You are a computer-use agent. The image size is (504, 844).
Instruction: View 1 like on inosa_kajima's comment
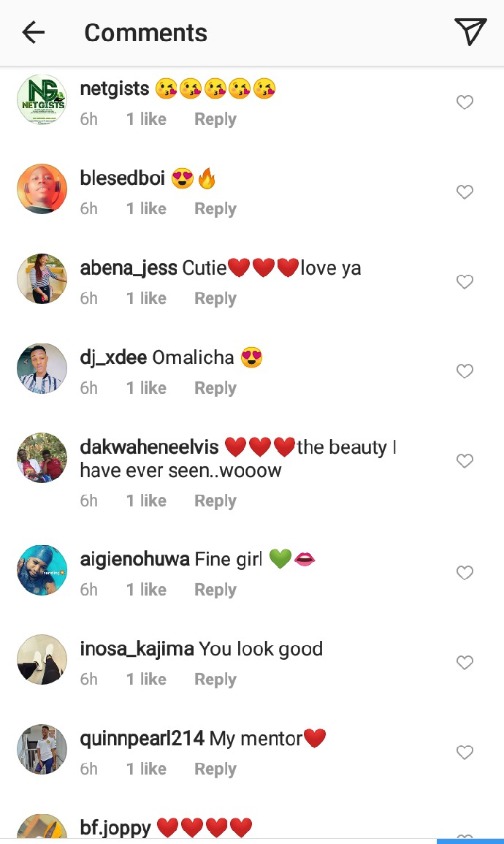pyautogui.click(x=146, y=680)
